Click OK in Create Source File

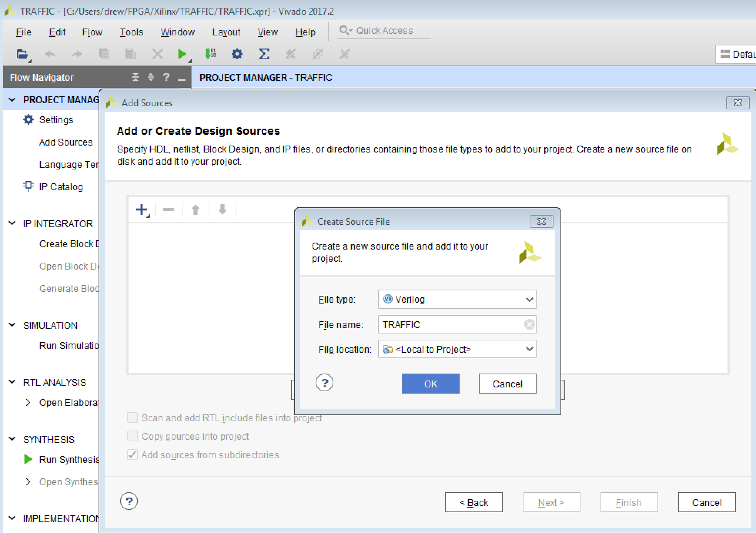pos(431,384)
